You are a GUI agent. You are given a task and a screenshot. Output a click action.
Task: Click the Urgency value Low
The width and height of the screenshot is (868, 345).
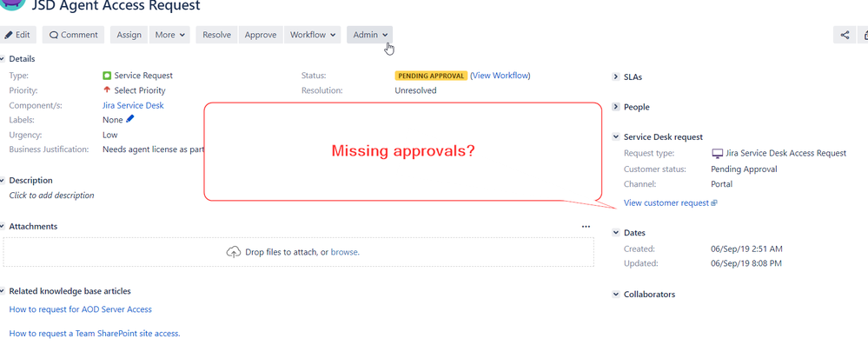(x=110, y=135)
